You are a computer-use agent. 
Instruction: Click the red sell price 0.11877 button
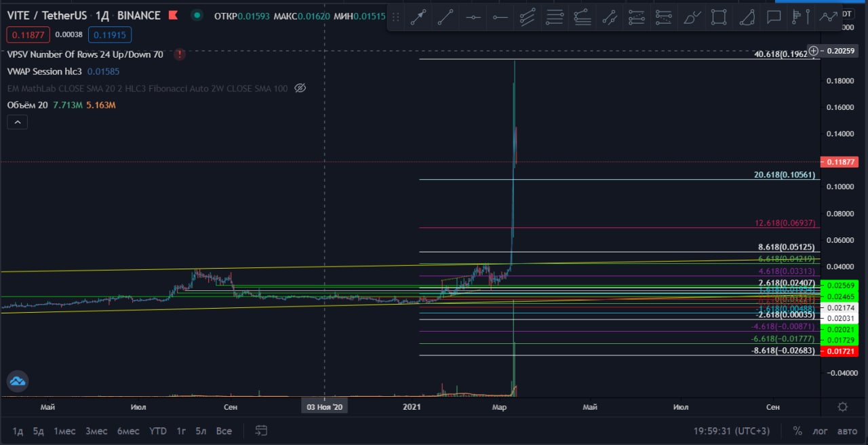click(x=28, y=35)
